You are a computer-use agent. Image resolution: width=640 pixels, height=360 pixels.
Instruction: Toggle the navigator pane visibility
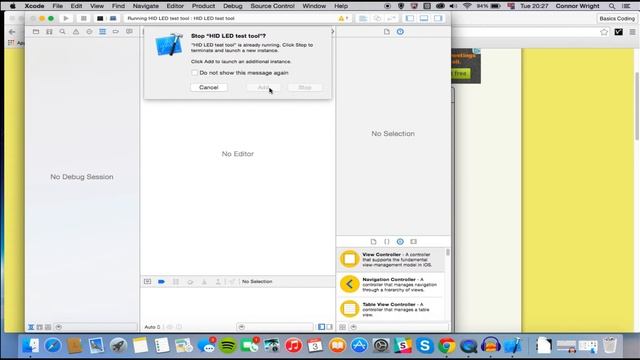point(410,18)
